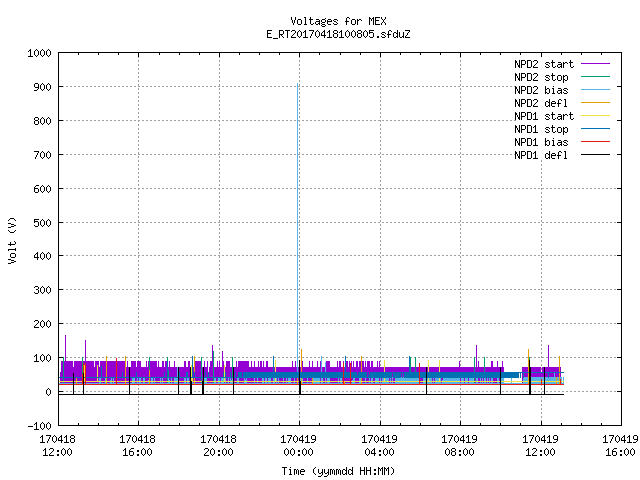
Task: Click the 'Time (yymmdd HH:MM)' x-axis label
Action: tap(338, 471)
